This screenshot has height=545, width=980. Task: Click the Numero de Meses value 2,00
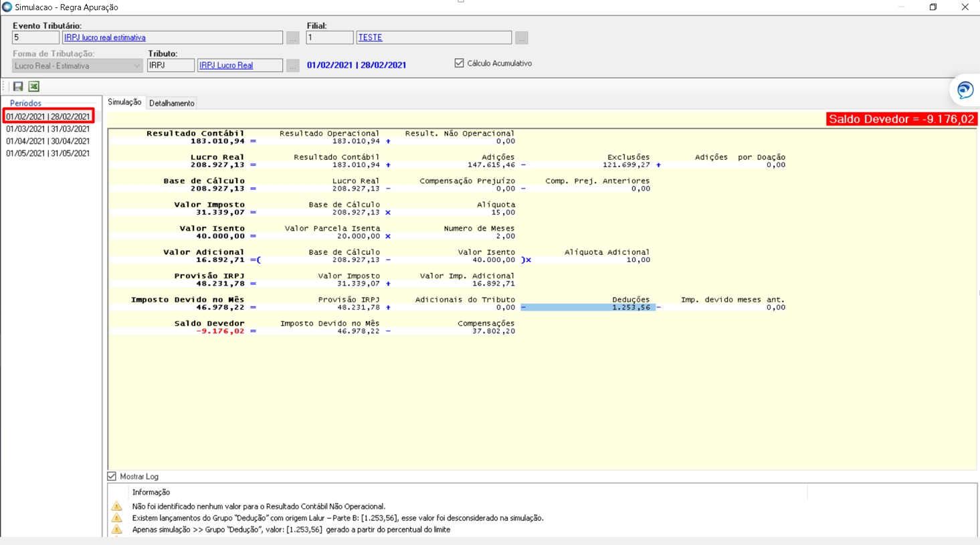[x=506, y=236]
